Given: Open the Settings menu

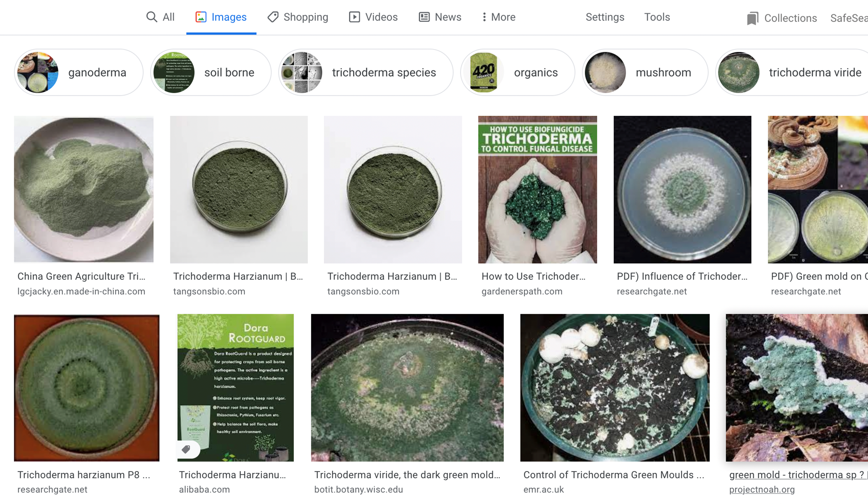Looking at the screenshot, I should click(605, 17).
